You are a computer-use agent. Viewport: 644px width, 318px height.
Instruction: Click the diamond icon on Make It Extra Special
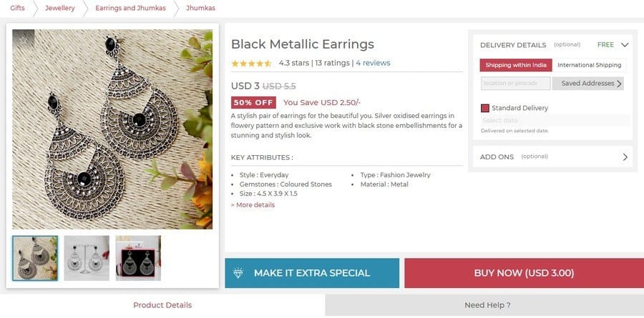pos(239,273)
